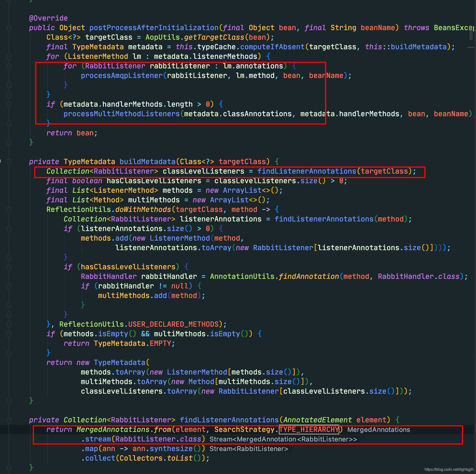Click the processAmqpListener call
Screen dimensions: 476x474
click(x=122, y=76)
